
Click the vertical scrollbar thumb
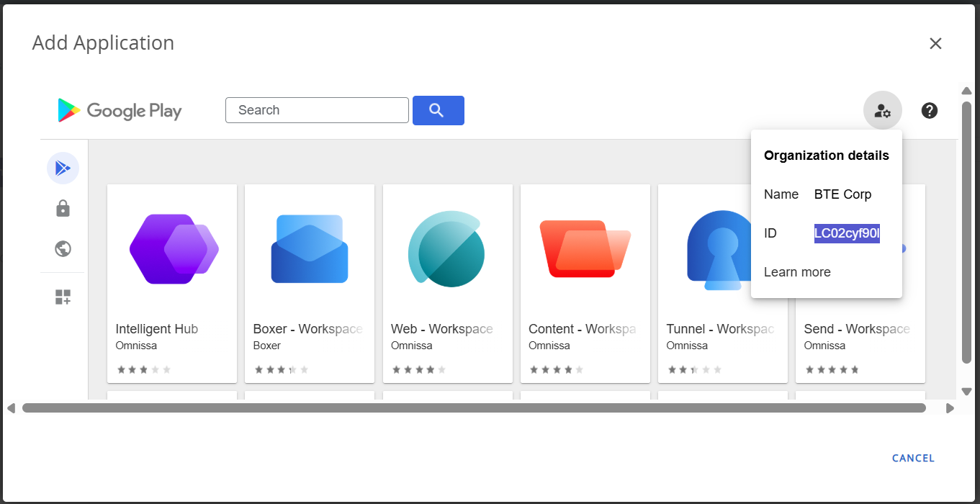[967, 232]
